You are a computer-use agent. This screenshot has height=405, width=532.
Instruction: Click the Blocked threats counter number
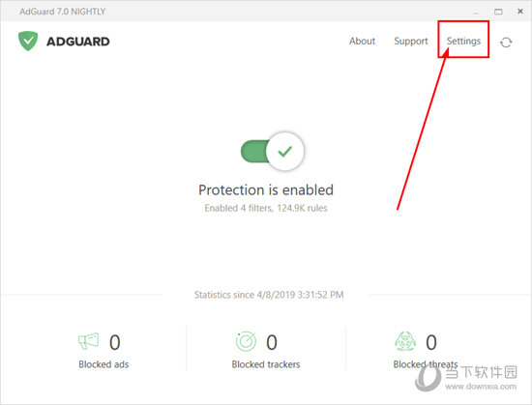point(431,342)
